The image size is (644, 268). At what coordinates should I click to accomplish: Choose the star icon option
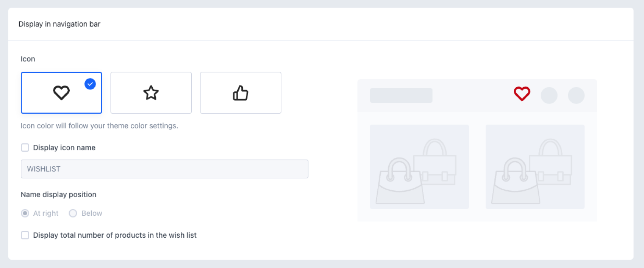coord(151,93)
